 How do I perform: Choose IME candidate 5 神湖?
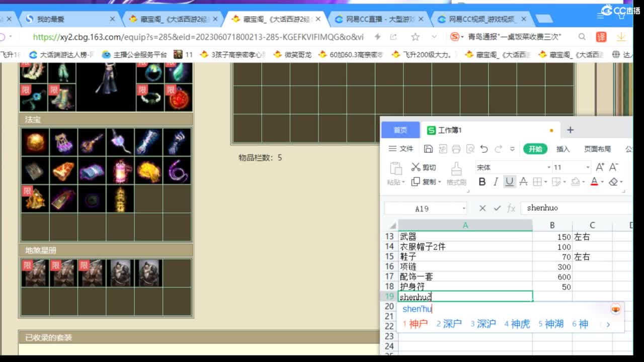[x=551, y=324]
